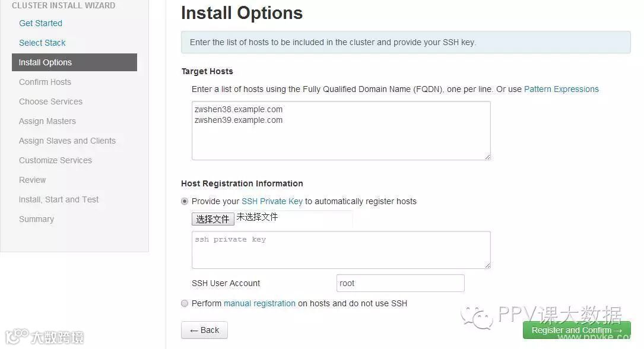The width and height of the screenshot is (644, 349).
Task: Select the manual registration radio option
Action: point(185,303)
